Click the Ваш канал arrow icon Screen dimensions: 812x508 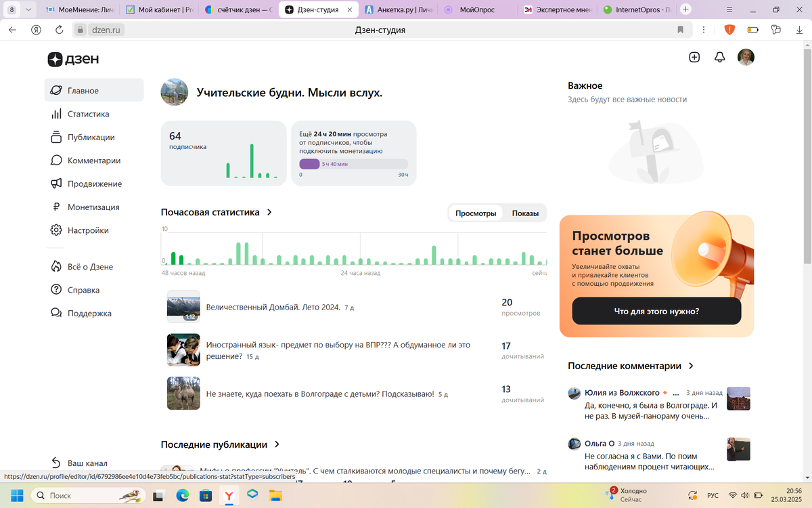(56, 463)
